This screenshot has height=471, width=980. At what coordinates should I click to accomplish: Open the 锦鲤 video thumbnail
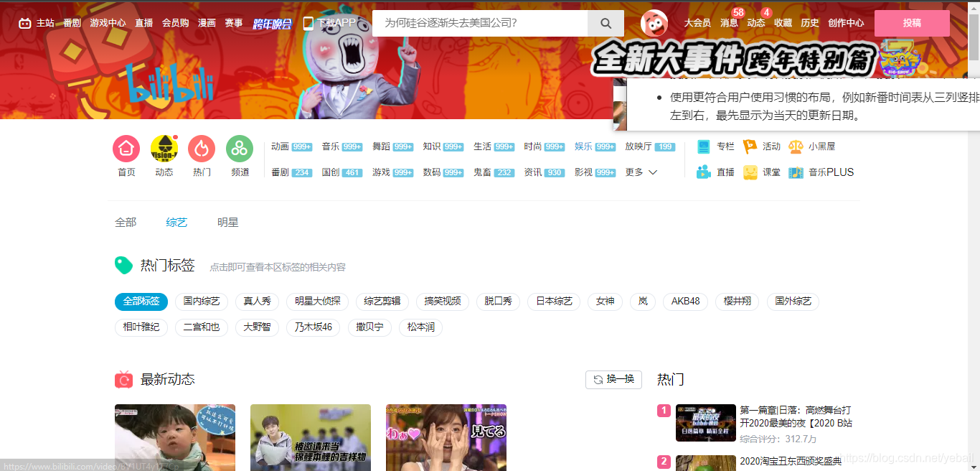click(x=311, y=437)
